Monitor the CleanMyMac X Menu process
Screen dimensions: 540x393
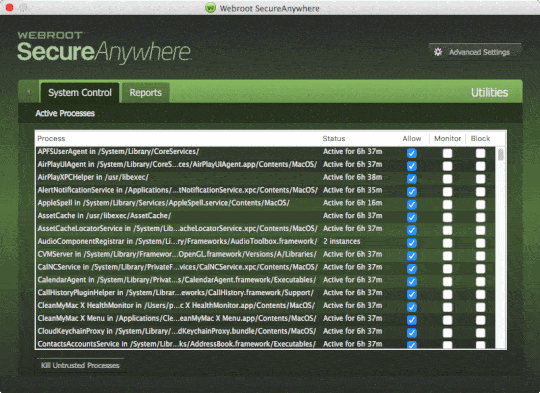447,320
